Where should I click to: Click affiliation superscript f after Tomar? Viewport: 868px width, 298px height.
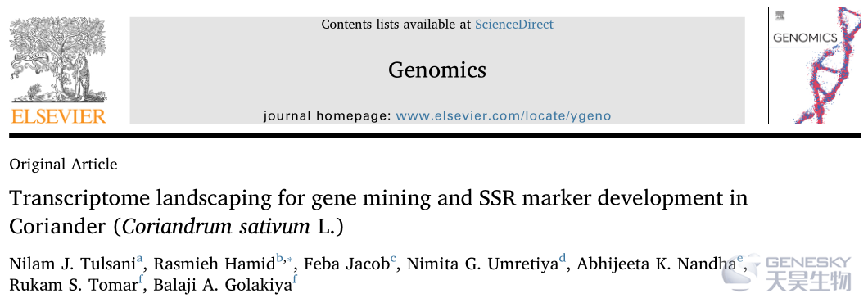click(x=141, y=280)
